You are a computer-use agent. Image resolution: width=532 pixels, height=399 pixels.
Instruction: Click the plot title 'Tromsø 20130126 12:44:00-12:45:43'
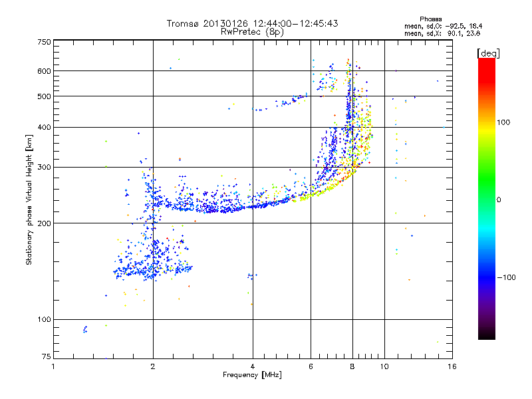[252, 23]
